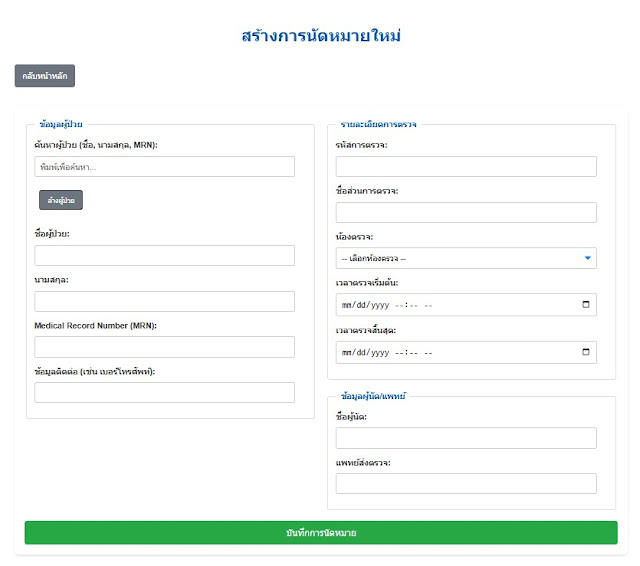Viewport: 640px width, 566px height.
Task: Click green บันทึกการนัดหมาย save appointment button
Action: pyautogui.click(x=321, y=533)
